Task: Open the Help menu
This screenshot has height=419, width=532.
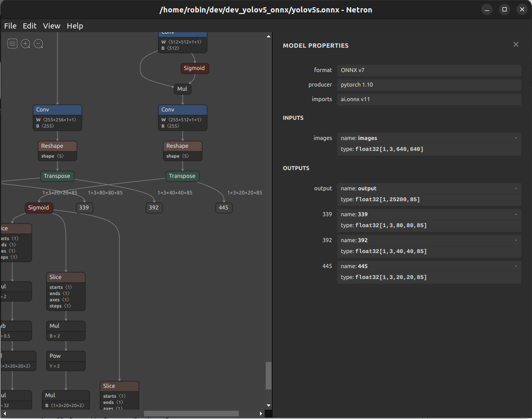Action: [x=75, y=26]
